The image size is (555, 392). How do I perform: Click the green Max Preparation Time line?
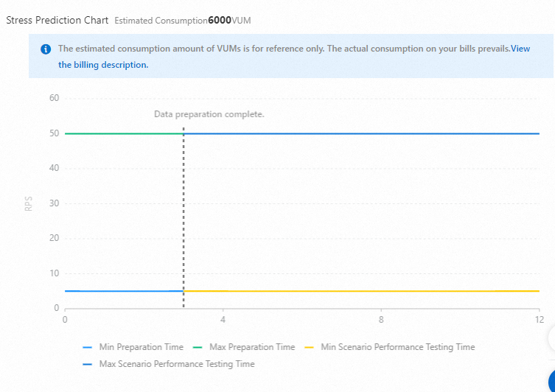coord(124,133)
